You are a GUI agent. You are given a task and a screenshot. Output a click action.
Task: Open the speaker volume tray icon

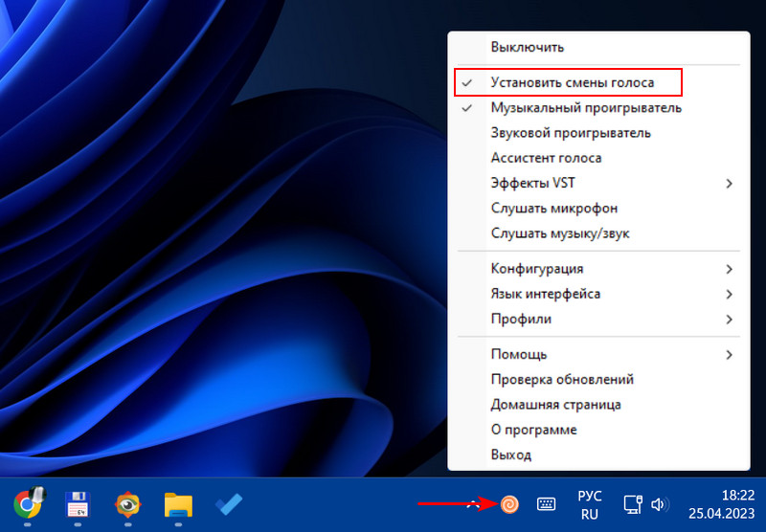661,504
